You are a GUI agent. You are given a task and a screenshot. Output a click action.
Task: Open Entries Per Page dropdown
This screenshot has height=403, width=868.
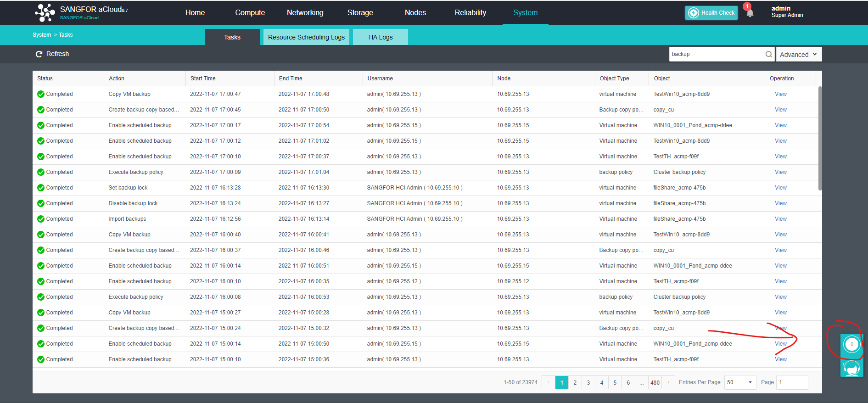click(740, 382)
